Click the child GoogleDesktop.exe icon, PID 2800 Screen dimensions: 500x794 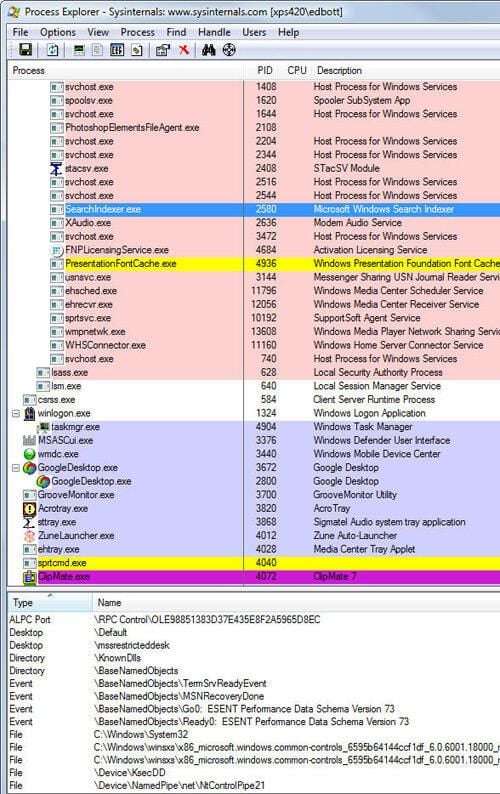[x=43, y=482]
